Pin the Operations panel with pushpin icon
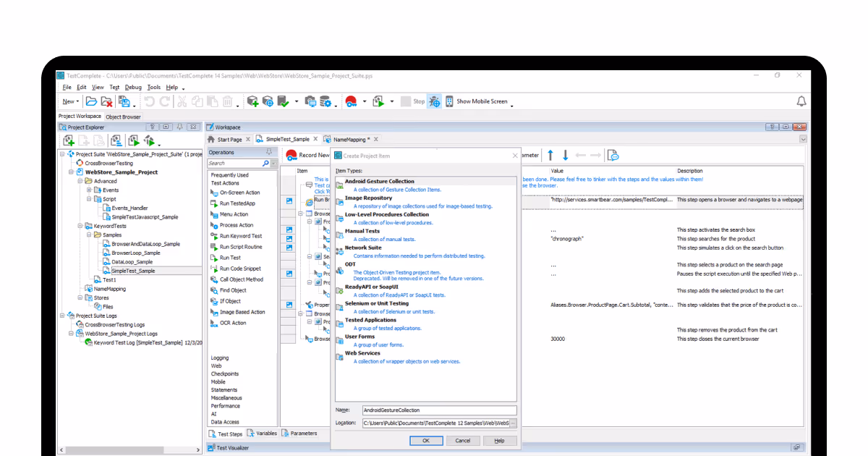 [269, 152]
